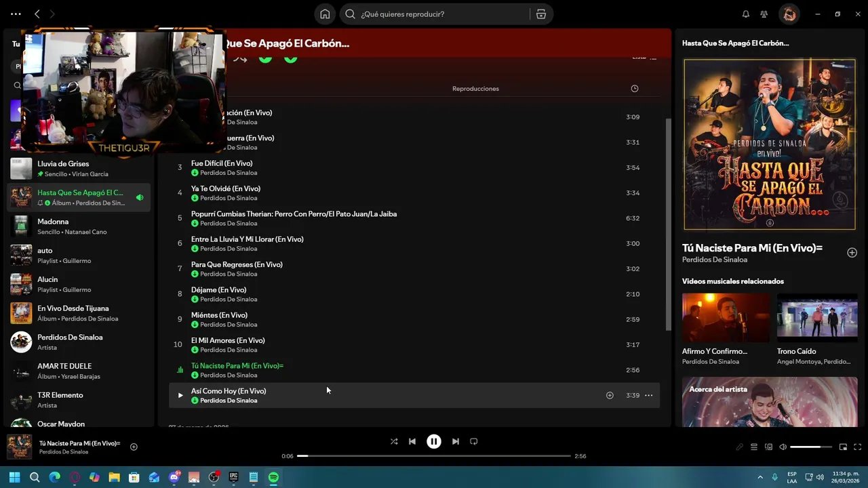This screenshot has width=868, height=488.
Task: Open Afirmo Y Confirmo video thumbnail
Action: coord(726,317)
